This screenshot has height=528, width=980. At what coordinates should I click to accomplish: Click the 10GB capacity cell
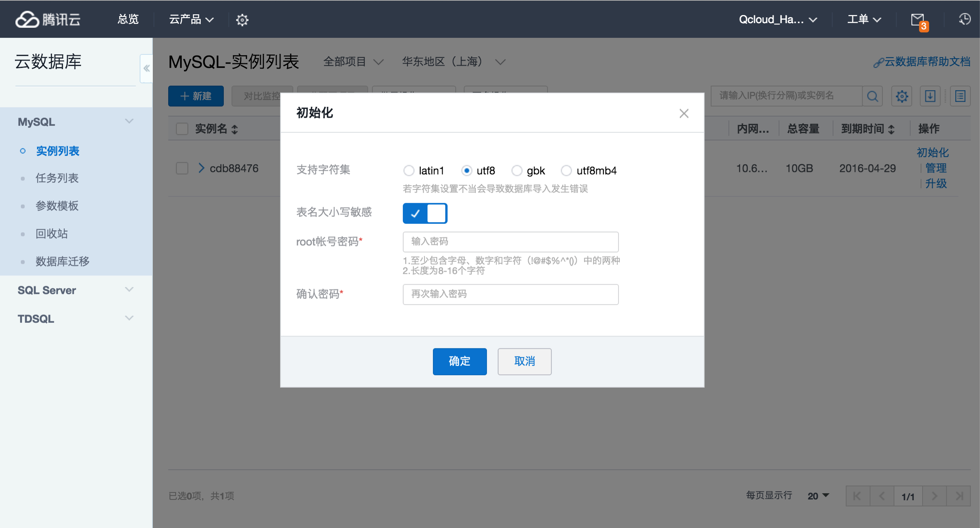[x=799, y=168]
